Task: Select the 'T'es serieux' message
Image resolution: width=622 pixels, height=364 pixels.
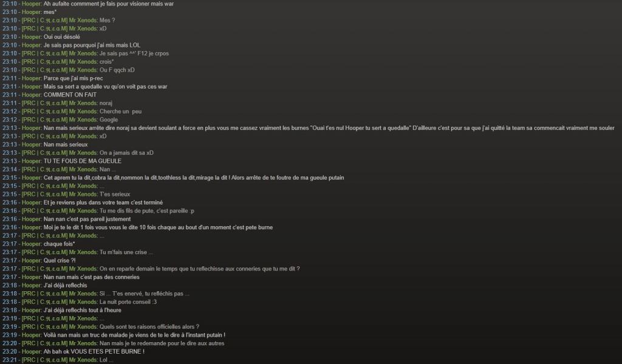Action: (x=115, y=194)
